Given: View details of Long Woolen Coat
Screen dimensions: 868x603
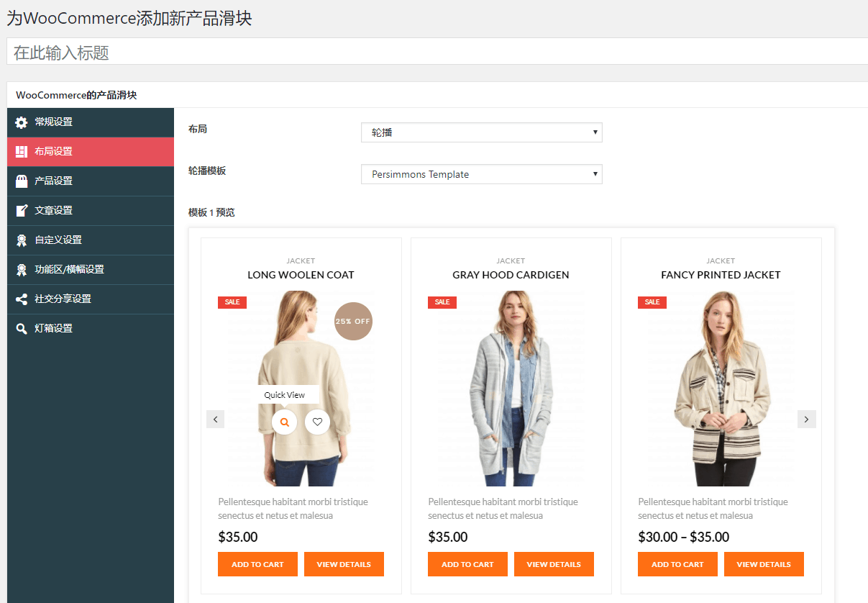Looking at the screenshot, I should (x=344, y=564).
